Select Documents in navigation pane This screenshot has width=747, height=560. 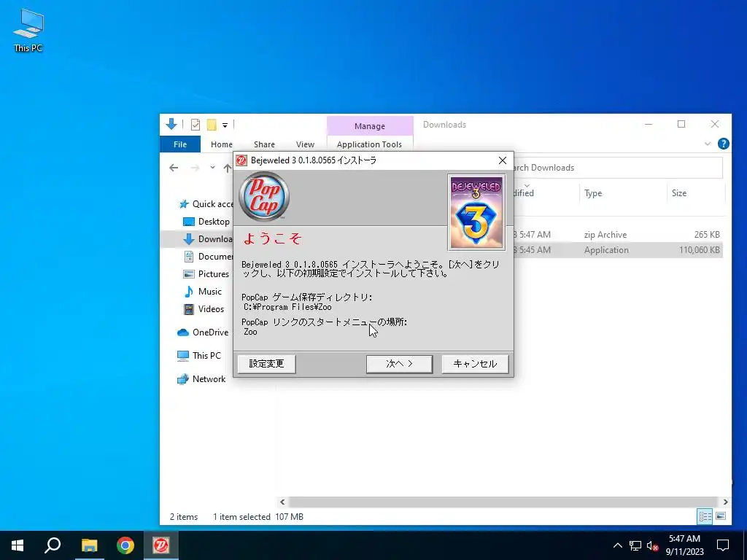208,257
